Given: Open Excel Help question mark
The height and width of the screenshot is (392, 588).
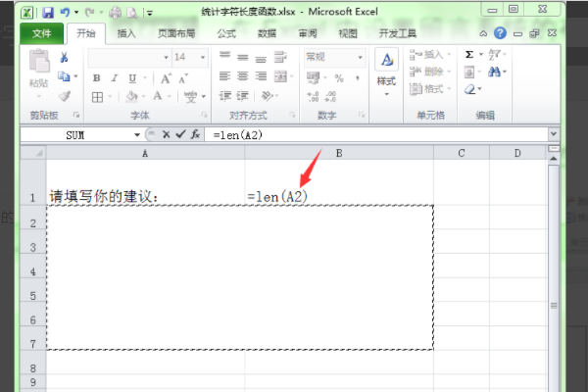Looking at the screenshot, I should 500,33.
